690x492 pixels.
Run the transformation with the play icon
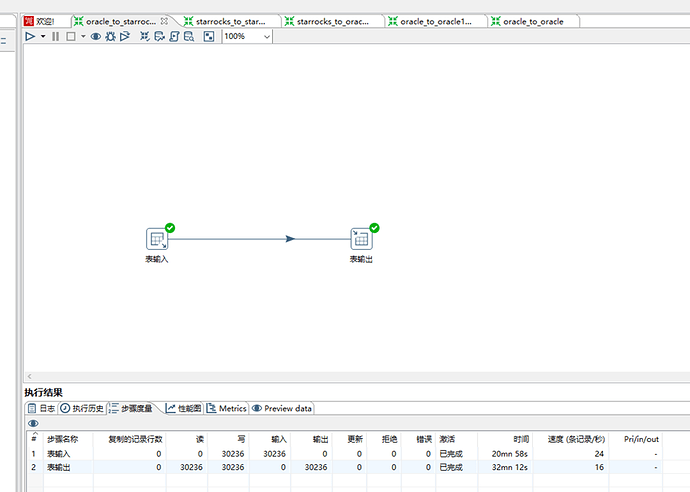pyautogui.click(x=30, y=36)
